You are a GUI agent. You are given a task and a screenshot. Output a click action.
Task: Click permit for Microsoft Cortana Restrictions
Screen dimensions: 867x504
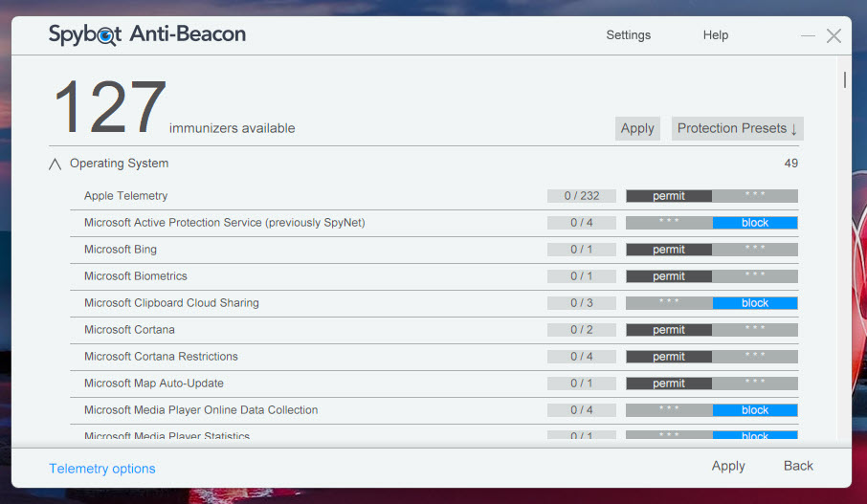coord(669,357)
